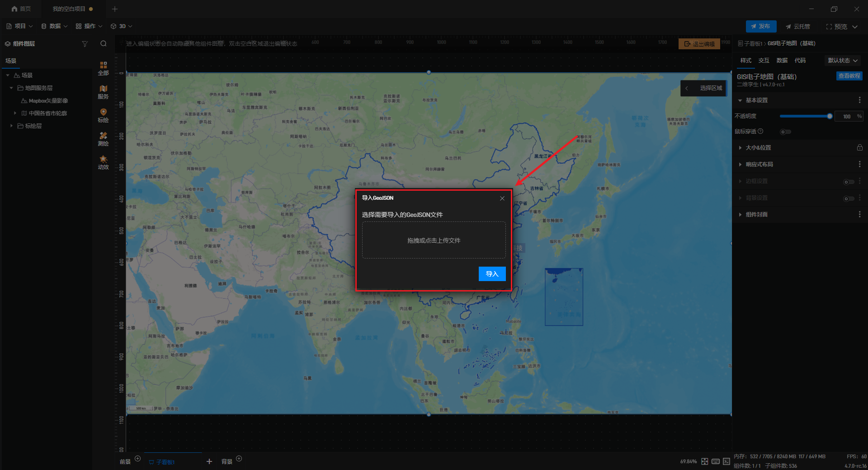Open the 测绘 measuring tool icon
This screenshot has width=868, height=470.
pyautogui.click(x=103, y=139)
